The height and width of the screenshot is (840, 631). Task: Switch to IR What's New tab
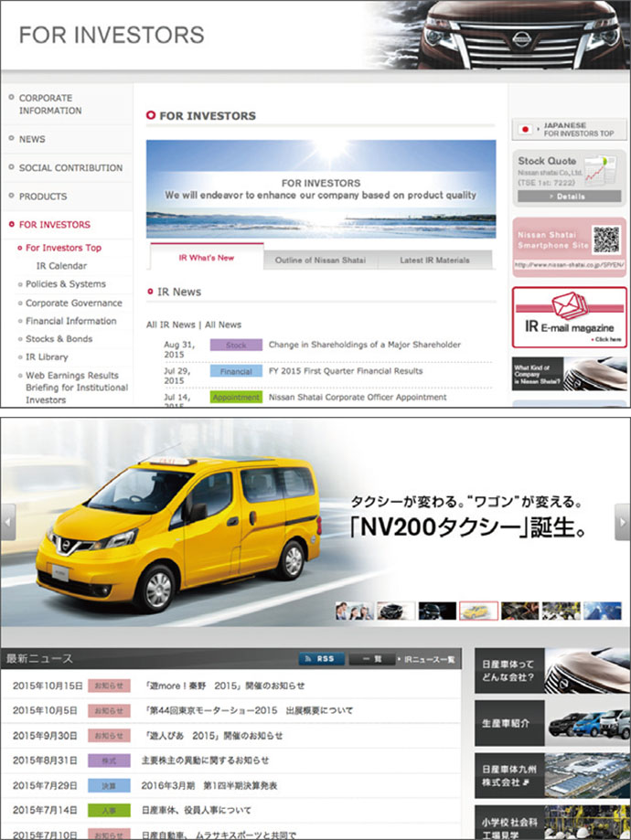coord(207,258)
